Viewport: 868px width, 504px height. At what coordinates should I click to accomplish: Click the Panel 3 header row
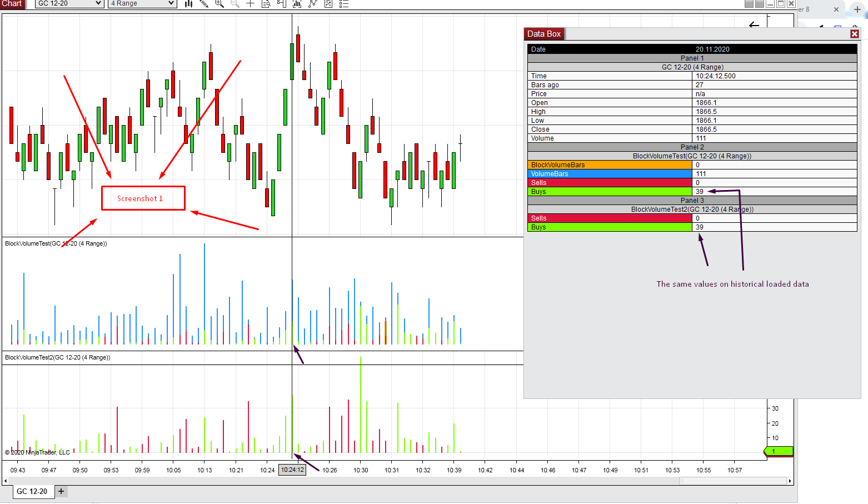tap(692, 201)
